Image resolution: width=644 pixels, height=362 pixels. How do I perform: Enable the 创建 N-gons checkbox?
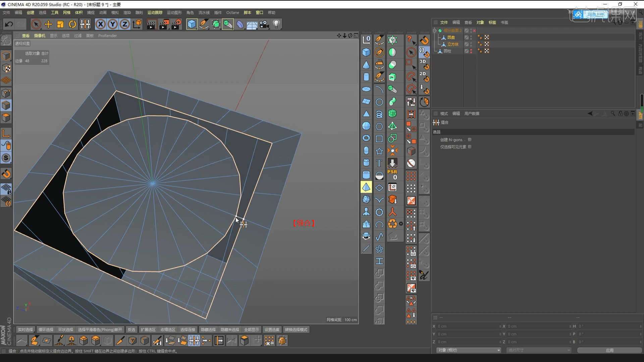tap(470, 139)
